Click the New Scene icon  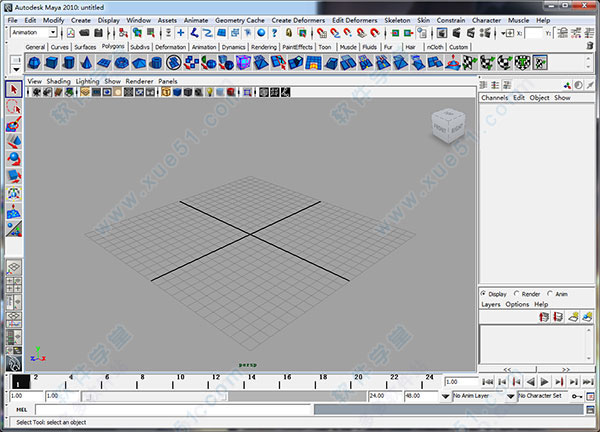coord(71,33)
